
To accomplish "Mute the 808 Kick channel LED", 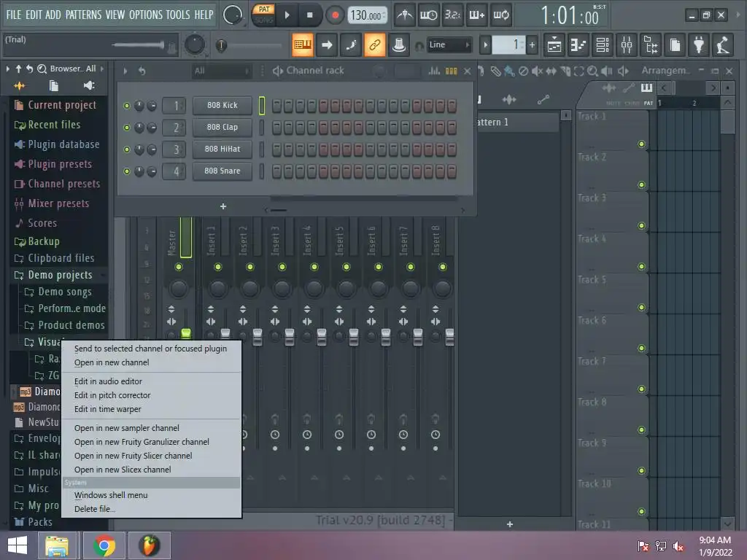I will coord(127,106).
